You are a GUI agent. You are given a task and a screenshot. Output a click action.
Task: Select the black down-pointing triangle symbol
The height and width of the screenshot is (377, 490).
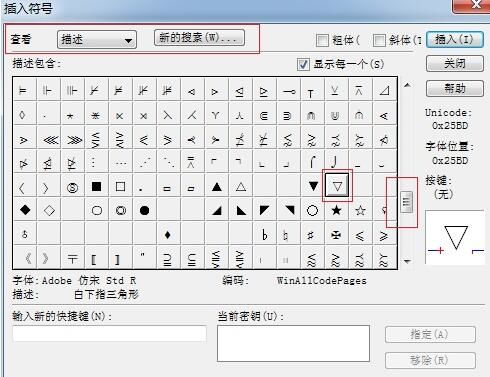click(x=313, y=186)
